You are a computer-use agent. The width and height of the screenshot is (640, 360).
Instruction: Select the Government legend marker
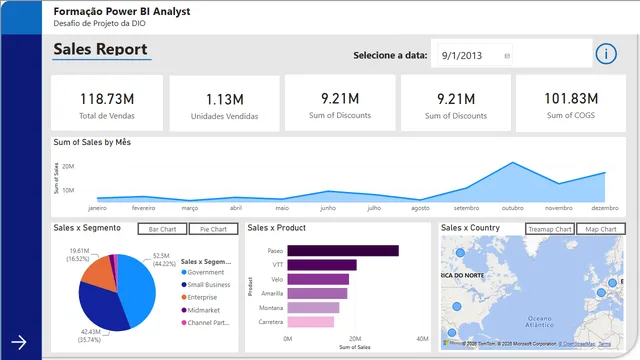tap(184, 272)
